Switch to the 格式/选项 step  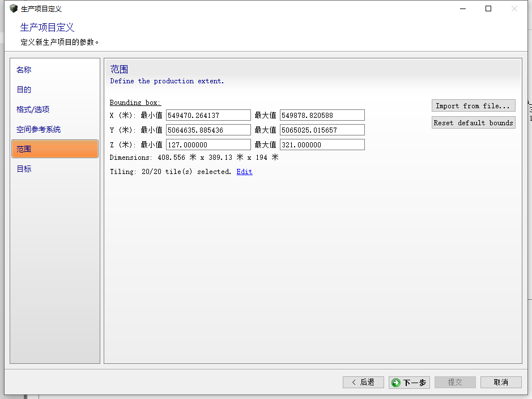click(33, 109)
